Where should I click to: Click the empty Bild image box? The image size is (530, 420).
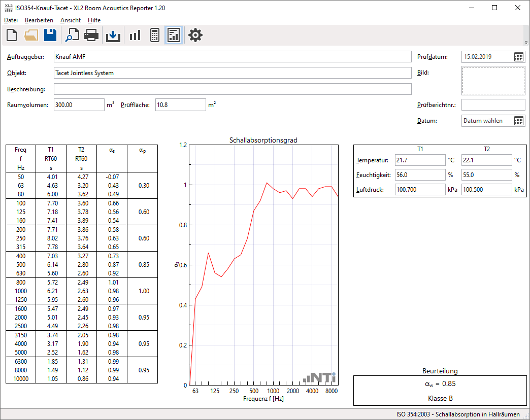[x=493, y=81]
